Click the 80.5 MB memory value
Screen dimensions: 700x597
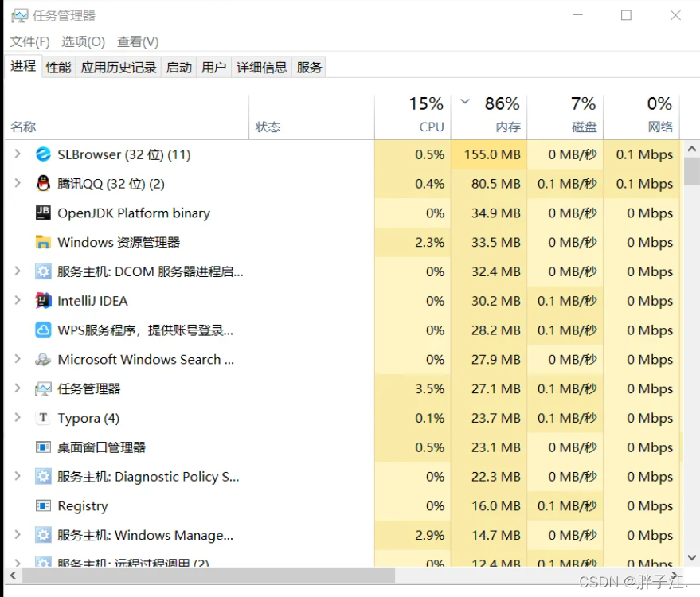(496, 184)
